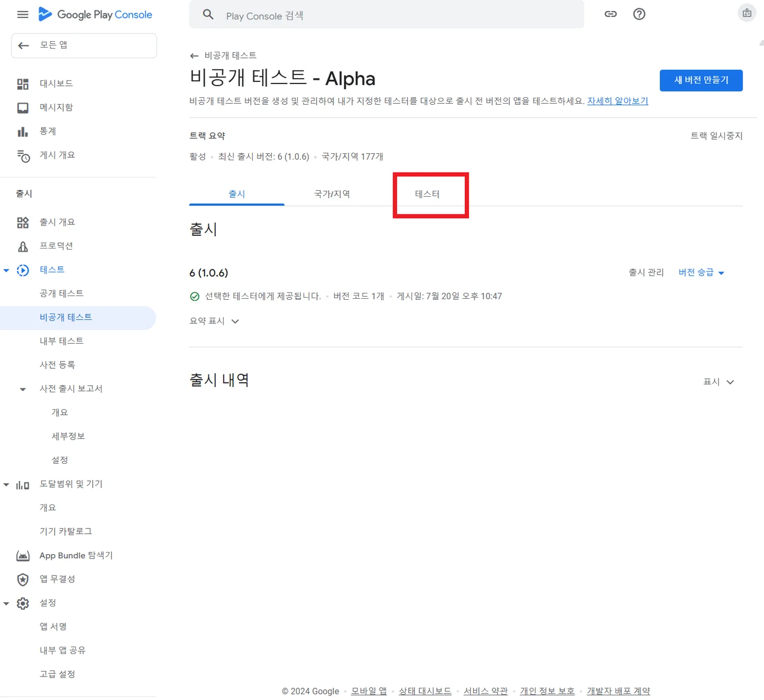Click the search magnifier icon
764x700 pixels.
click(208, 14)
